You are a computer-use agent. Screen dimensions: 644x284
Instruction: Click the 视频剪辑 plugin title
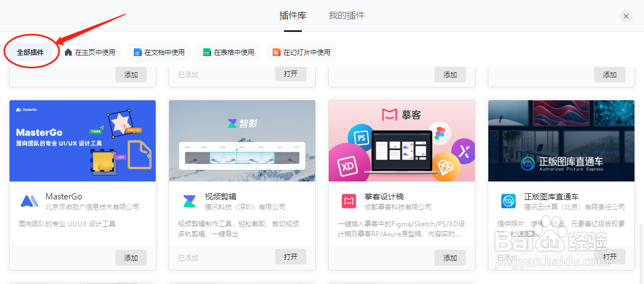click(221, 197)
